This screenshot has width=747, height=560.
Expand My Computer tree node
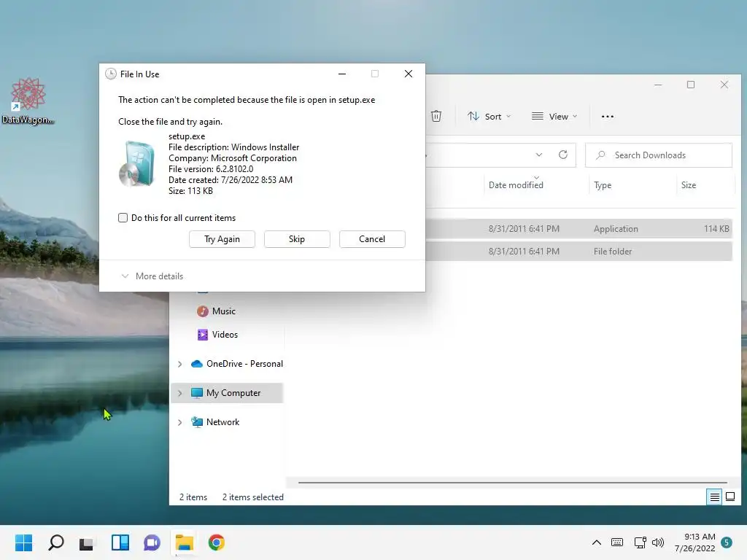tap(179, 393)
